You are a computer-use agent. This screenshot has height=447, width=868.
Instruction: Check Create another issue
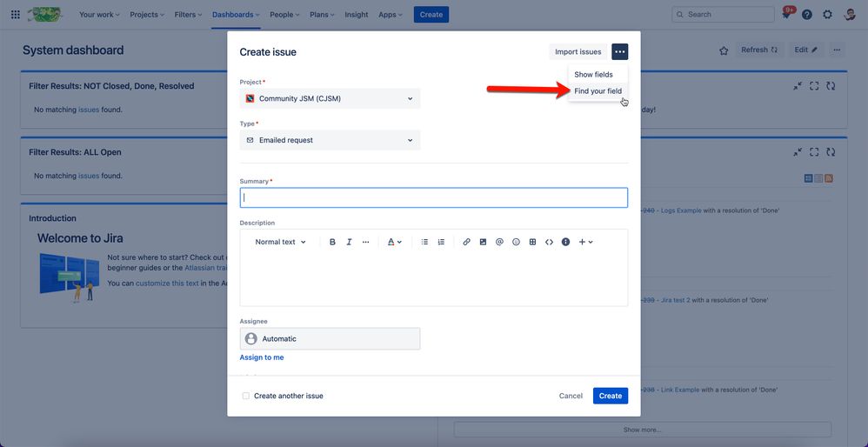tap(246, 396)
